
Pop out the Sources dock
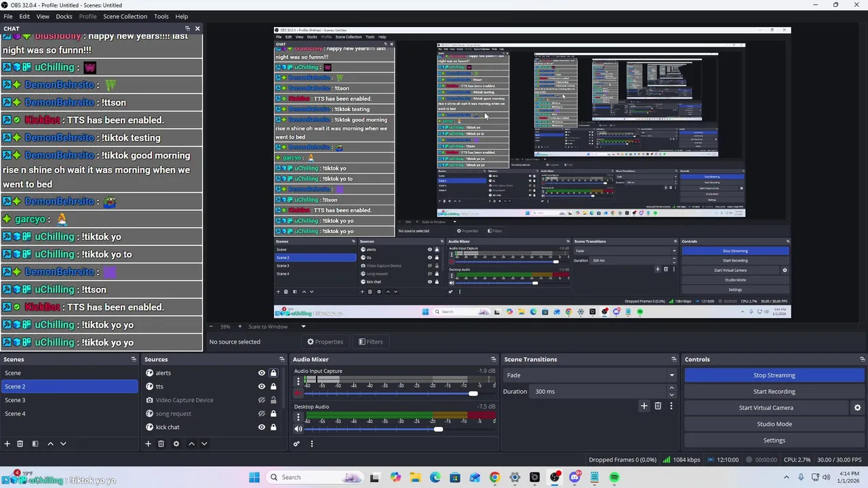282,359
